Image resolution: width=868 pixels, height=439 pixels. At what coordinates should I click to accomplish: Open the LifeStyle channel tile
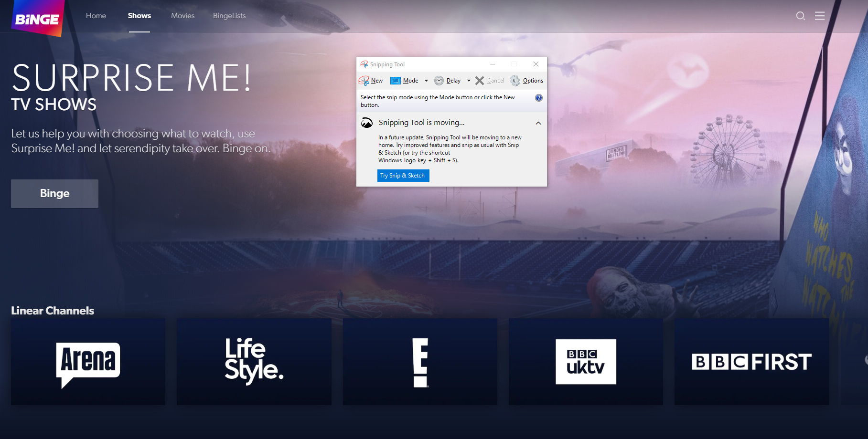coord(254,362)
